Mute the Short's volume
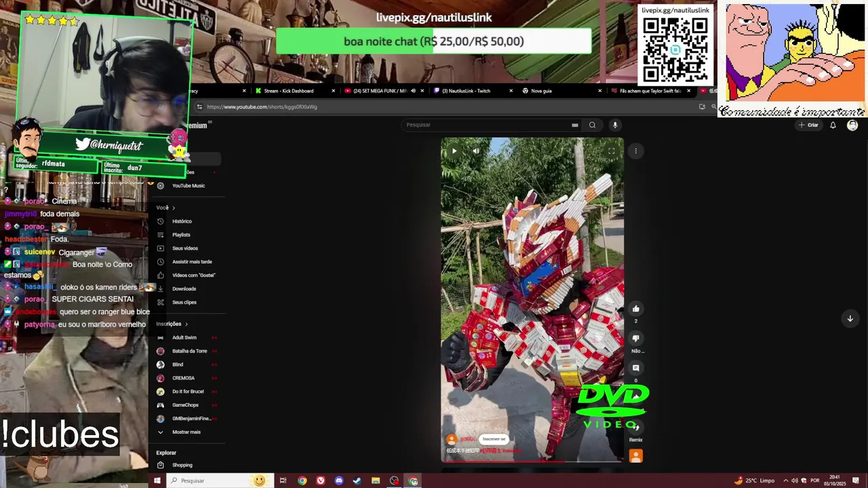Image resolution: width=868 pixels, height=488 pixels. (x=476, y=151)
